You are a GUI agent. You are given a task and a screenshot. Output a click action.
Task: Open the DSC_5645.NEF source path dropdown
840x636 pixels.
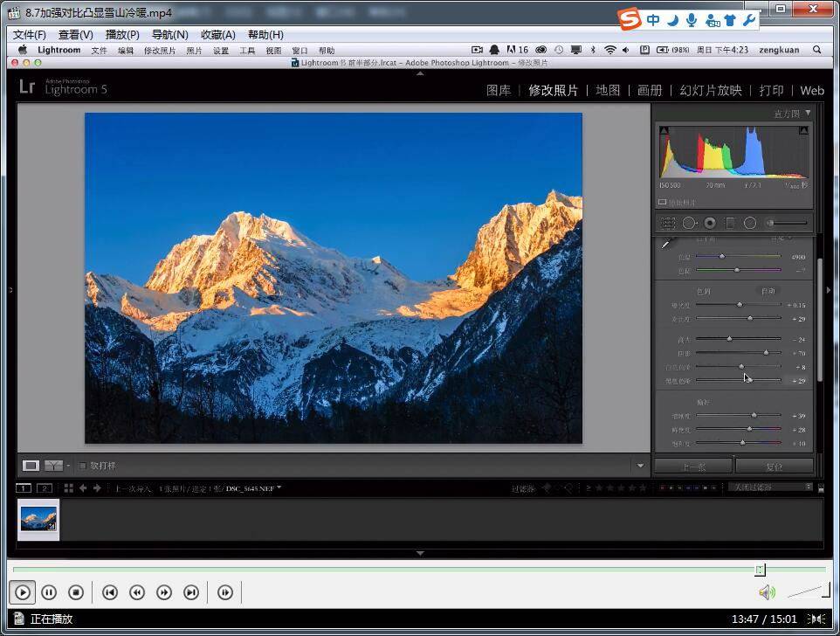tap(279, 487)
